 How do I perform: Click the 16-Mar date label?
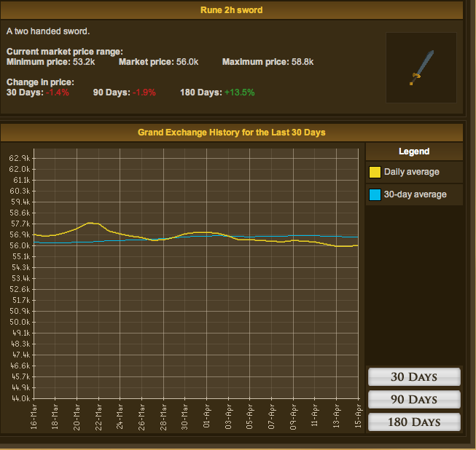tap(34, 417)
